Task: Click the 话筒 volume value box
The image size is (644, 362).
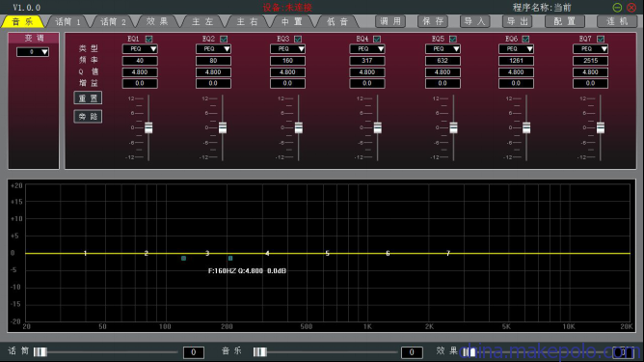Action: [x=194, y=352]
